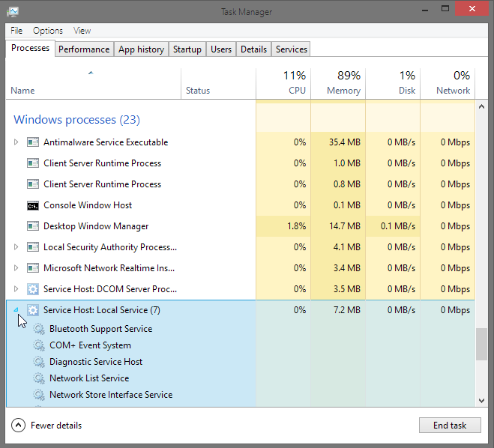The height and width of the screenshot is (448, 494).
Task: Switch to the App history tab
Action: pos(141,49)
